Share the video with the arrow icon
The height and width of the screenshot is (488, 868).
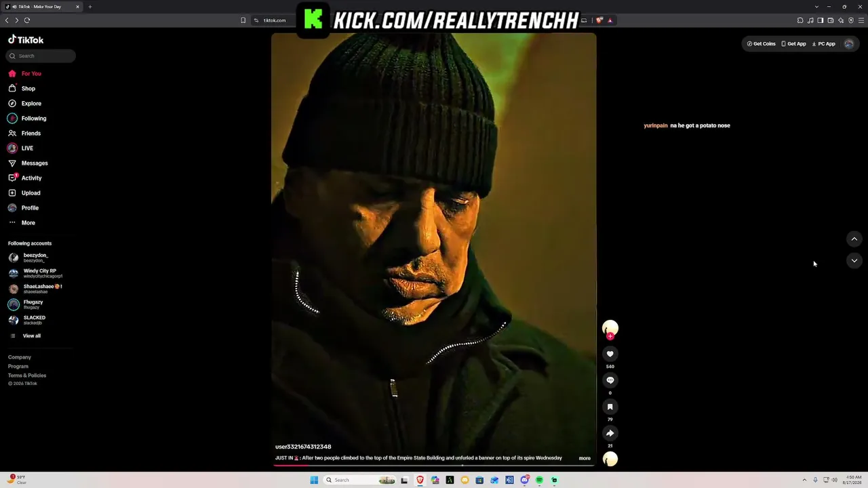coord(610,433)
